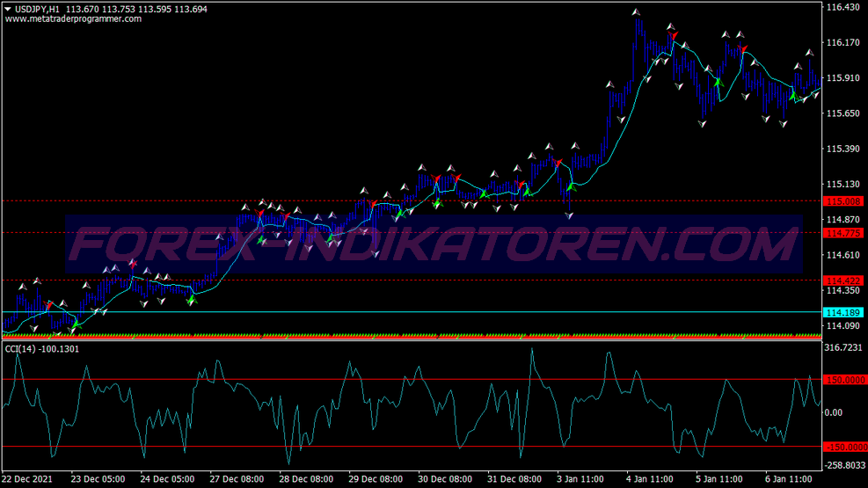Select the -150.0000 CCI level label
Image resolution: width=868 pixels, height=488 pixels.
coord(845,447)
